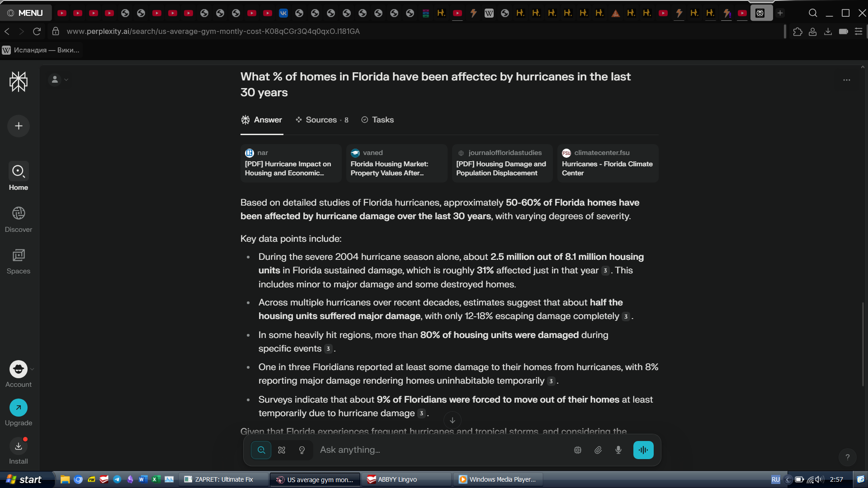Screen dimensions: 868x488
Task: Expand the profile dropdown near thread top
Action: pos(59,80)
